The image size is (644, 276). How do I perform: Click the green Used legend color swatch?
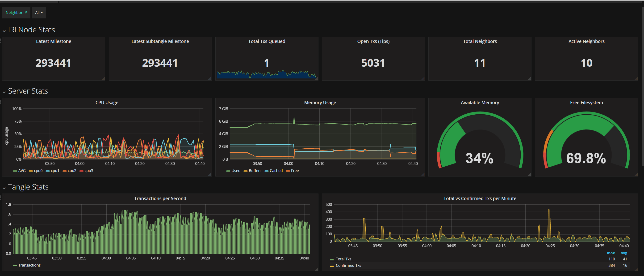coord(228,171)
